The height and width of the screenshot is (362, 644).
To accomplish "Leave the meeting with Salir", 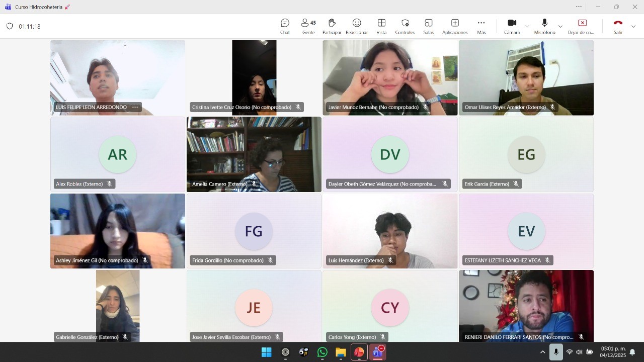I will 618,26.
